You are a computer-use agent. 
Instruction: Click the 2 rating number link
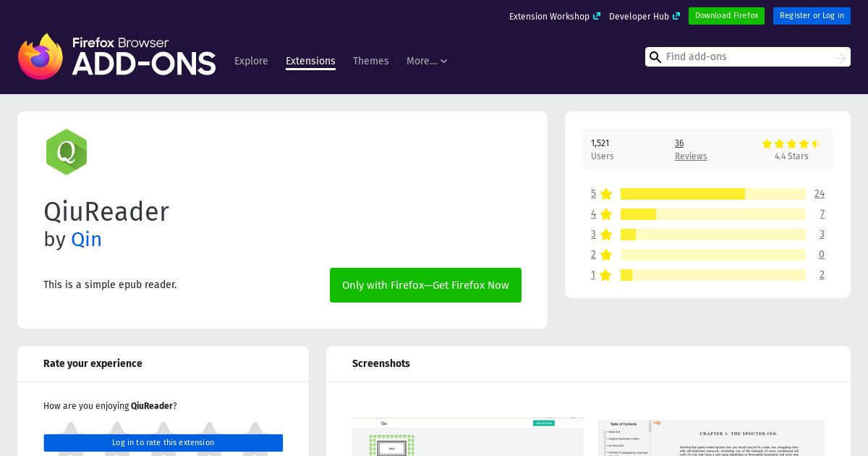point(593,255)
